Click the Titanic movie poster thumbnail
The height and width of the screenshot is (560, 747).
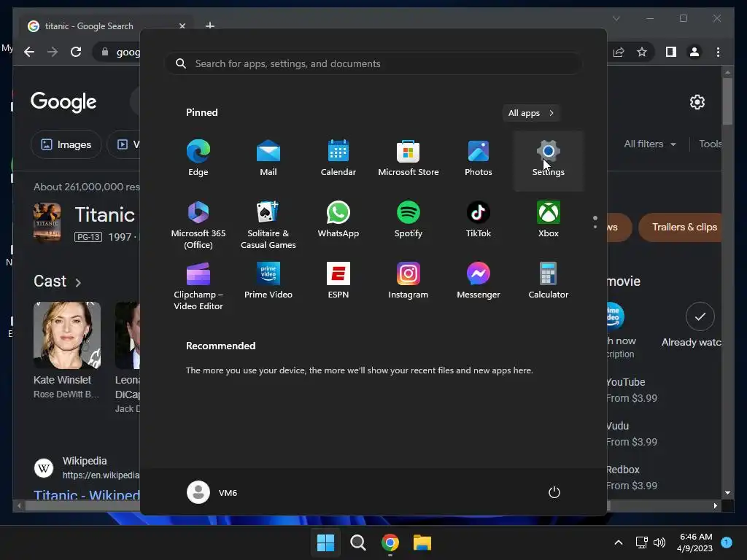tap(47, 222)
